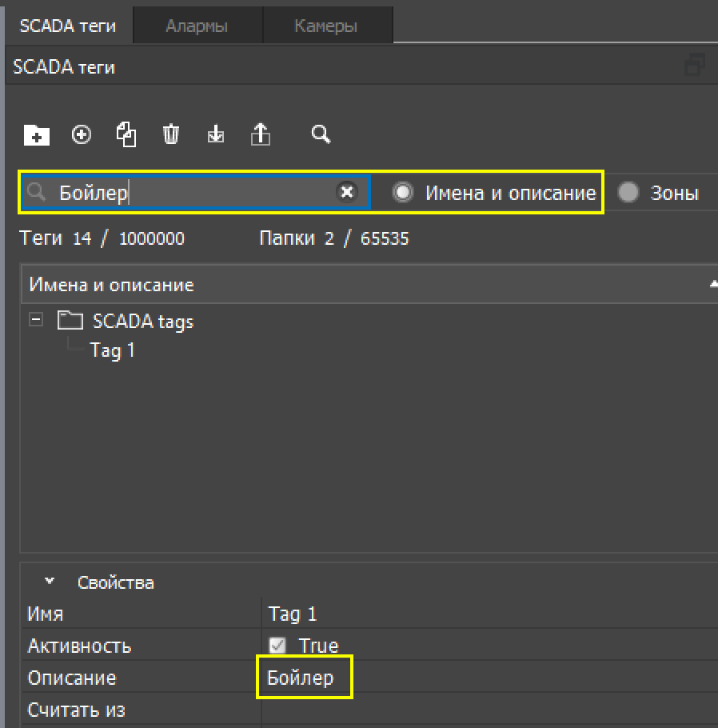Click the add new folder icon
Viewport: 718px width, 728px height.
point(37,134)
